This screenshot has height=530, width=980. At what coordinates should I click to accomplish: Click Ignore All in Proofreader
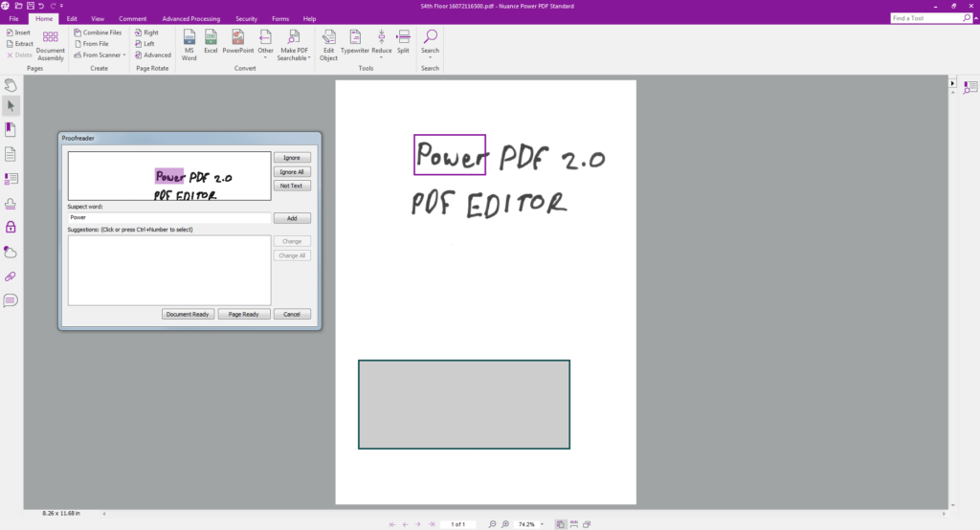292,172
